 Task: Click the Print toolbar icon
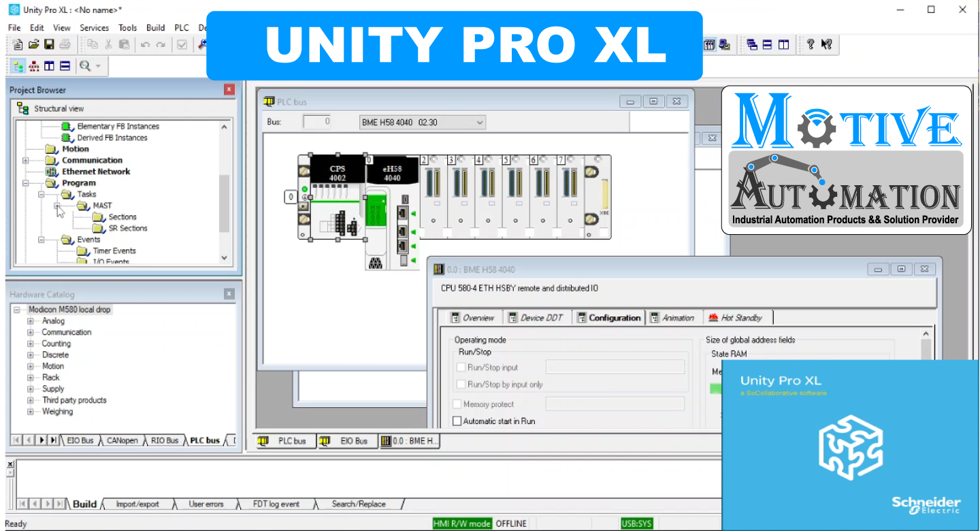coord(65,44)
